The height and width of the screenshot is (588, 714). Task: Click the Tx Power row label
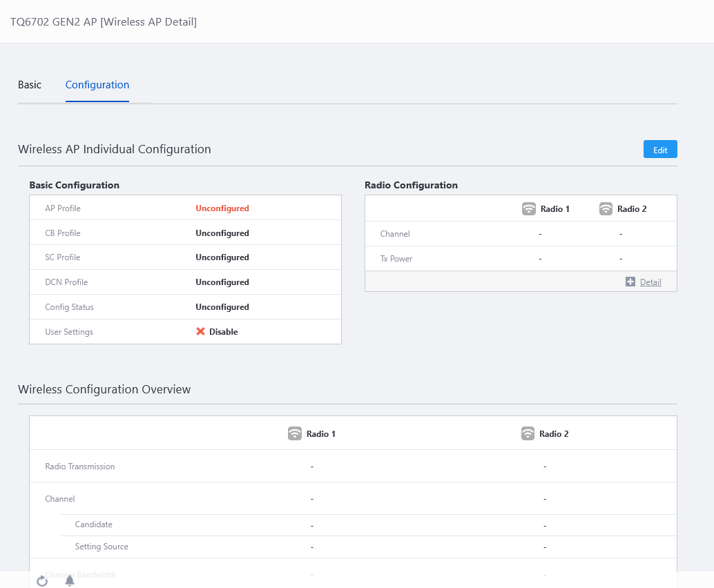pyautogui.click(x=396, y=259)
